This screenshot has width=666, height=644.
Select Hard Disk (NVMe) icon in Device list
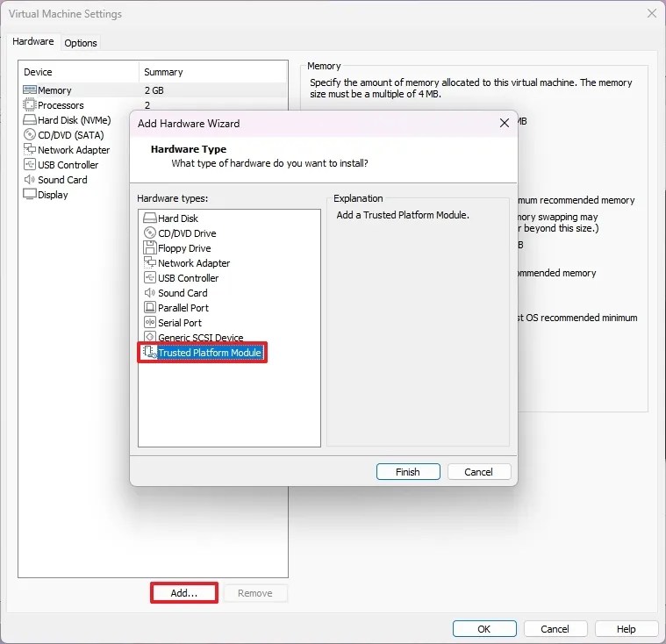pyautogui.click(x=30, y=120)
